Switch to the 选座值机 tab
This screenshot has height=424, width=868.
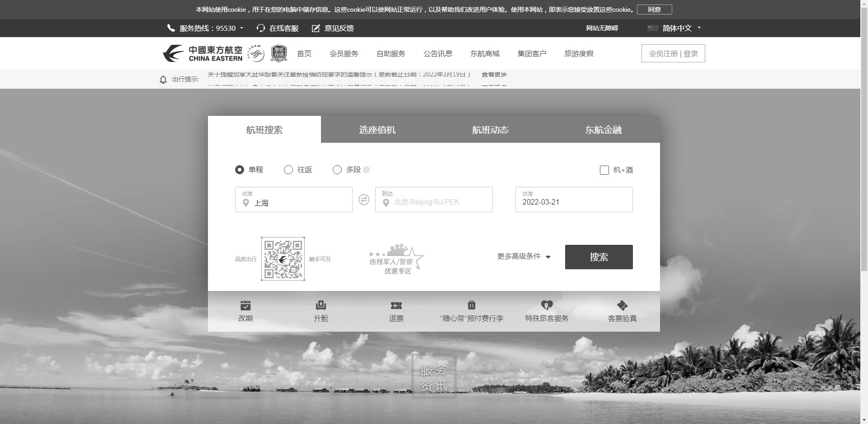coord(377,130)
